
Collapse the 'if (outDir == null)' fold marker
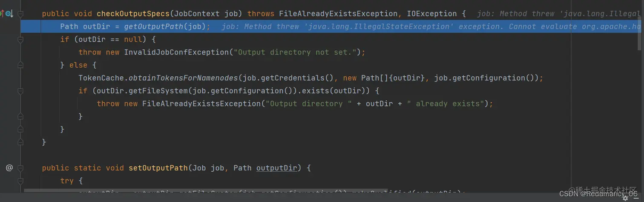(x=20, y=40)
